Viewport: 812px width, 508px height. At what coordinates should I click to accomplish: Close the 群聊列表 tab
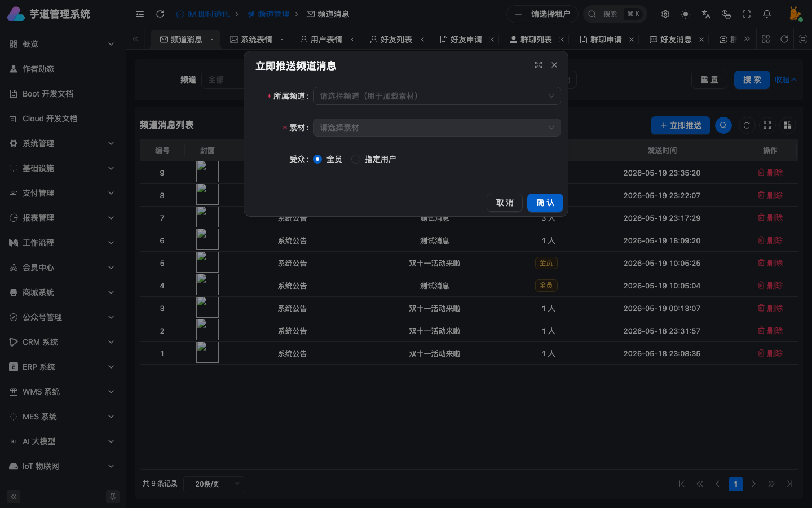[x=562, y=40]
